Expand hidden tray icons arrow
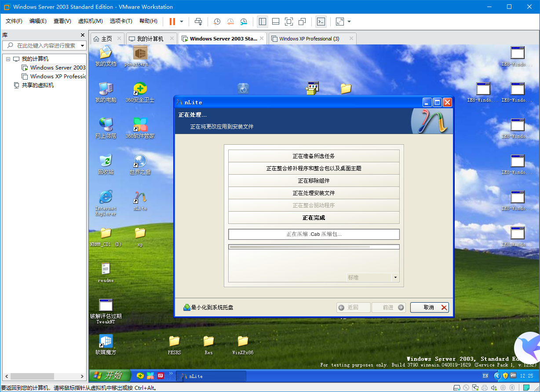540x392 pixels. point(497,376)
